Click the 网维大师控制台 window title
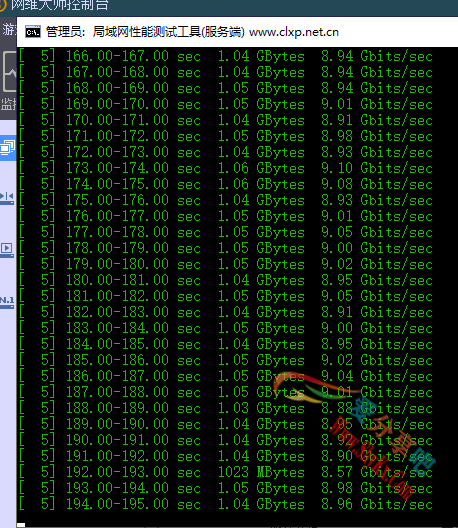Screen dimensions: 458x528 [60, 5]
